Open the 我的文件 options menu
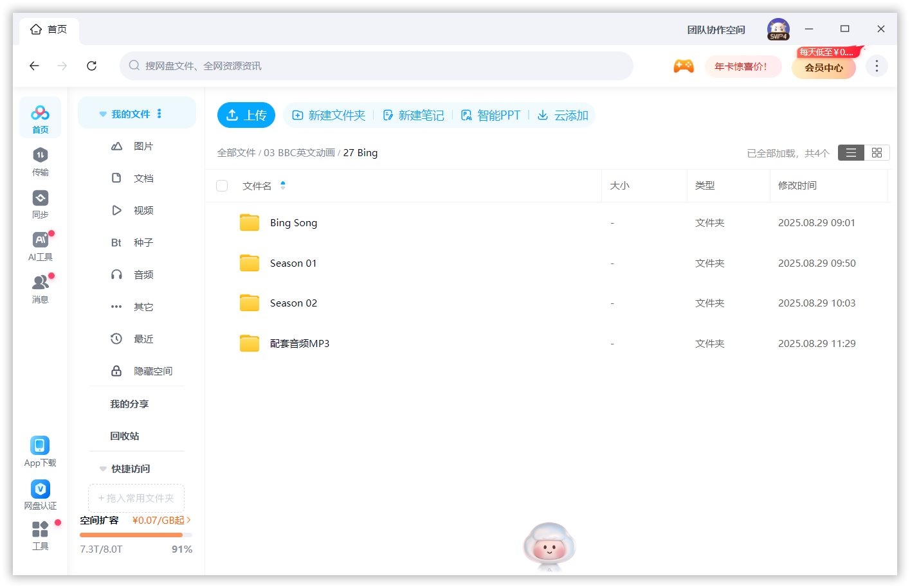This screenshot has height=588, width=910. tap(159, 113)
